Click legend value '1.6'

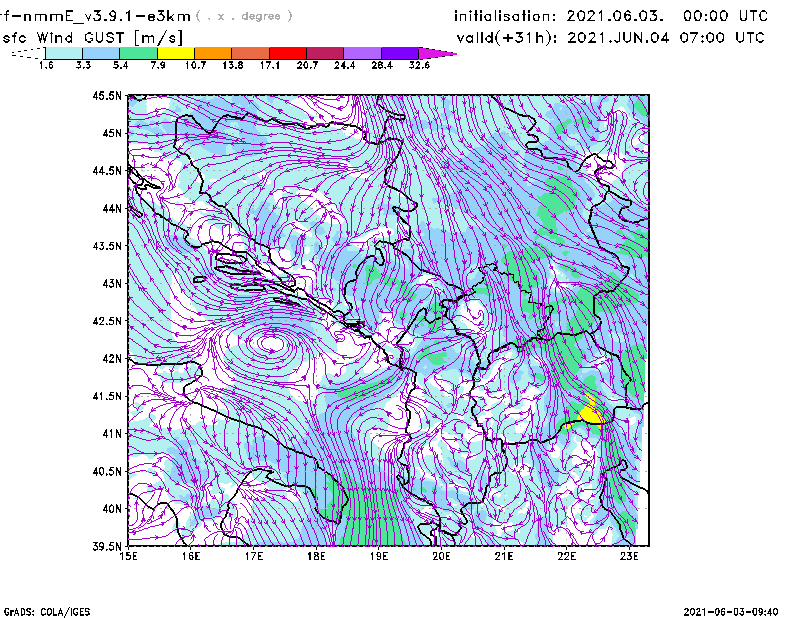click(x=46, y=65)
